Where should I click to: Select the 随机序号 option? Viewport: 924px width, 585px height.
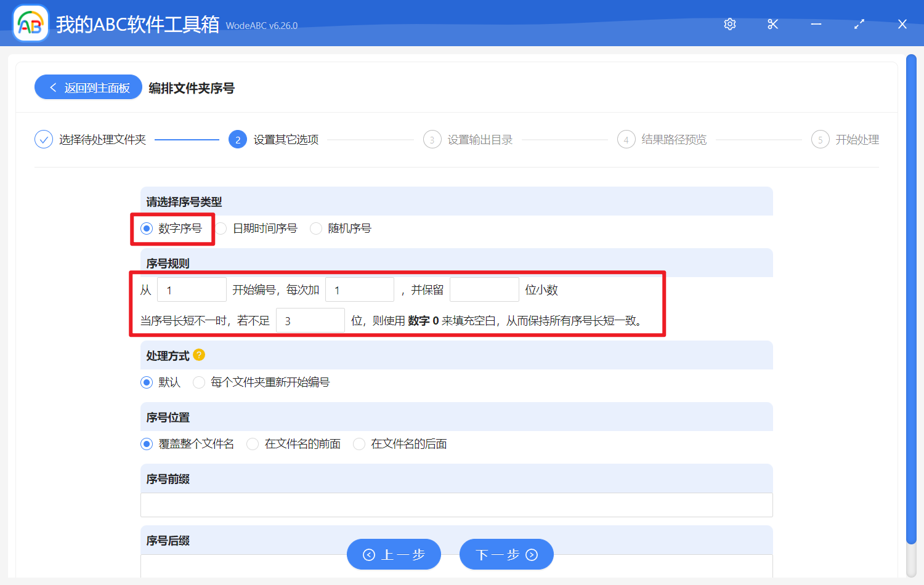tap(316, 228)
